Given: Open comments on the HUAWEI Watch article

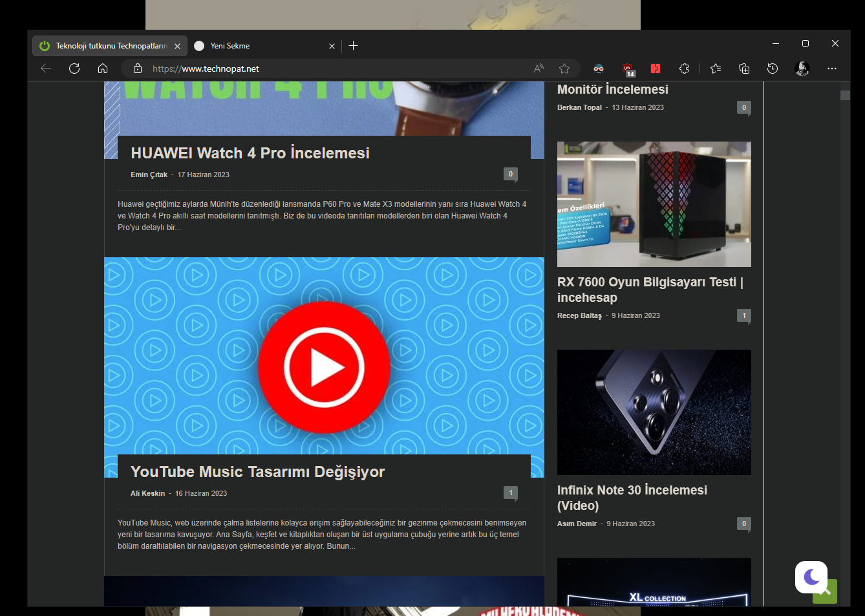Looking at the screenshot, I should [511, 175].
